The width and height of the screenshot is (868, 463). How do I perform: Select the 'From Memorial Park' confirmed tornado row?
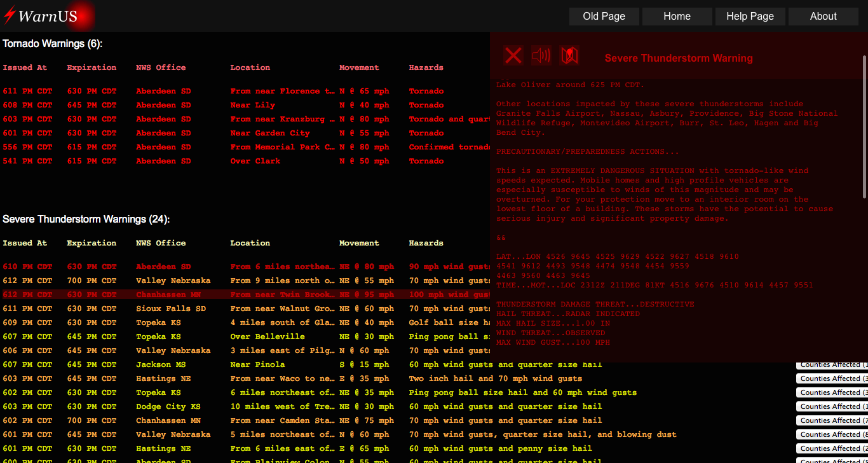[283, 147]
